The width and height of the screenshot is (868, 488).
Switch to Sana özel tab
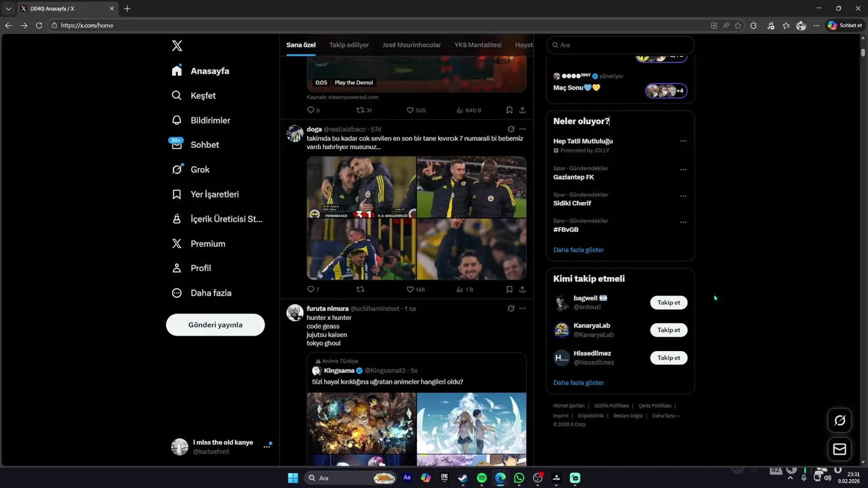coord(301,45)
